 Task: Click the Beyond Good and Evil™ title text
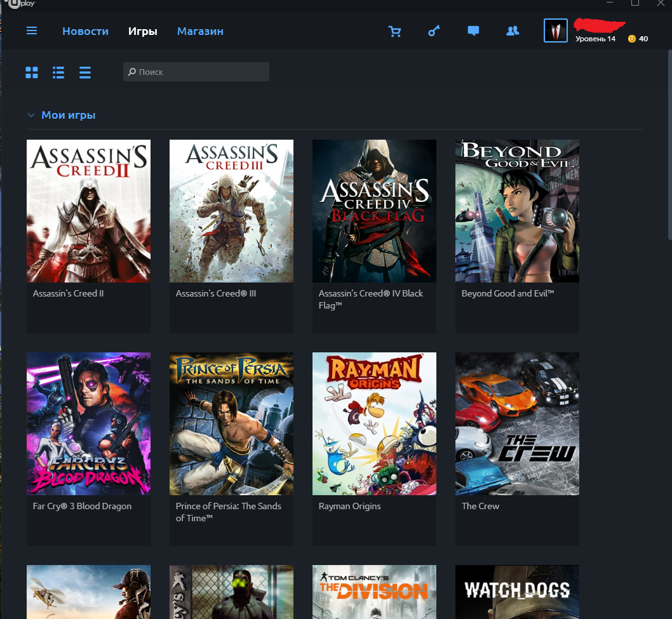pyautogui.click(x=508, y=293)
